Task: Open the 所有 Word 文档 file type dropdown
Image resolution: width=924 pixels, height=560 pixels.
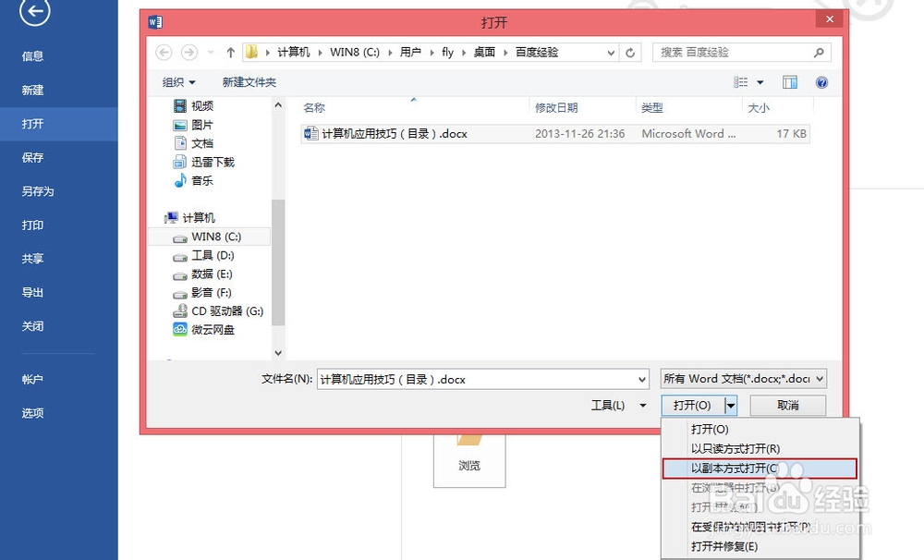Action: click(742, 379)
